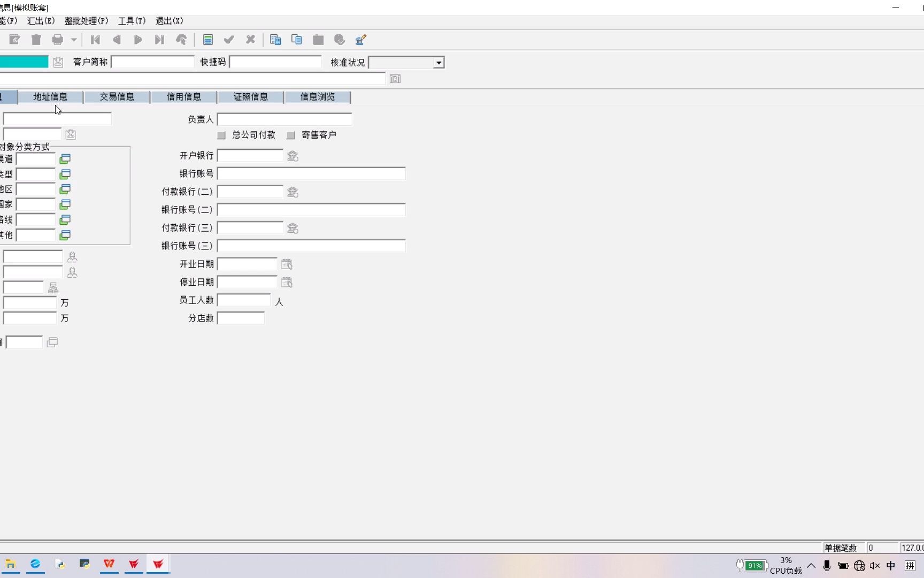Toggle the 寄售客户 checkbox
Image resolution: width=924 pixels, height=578 pixels.
click(x=291, y=135)
